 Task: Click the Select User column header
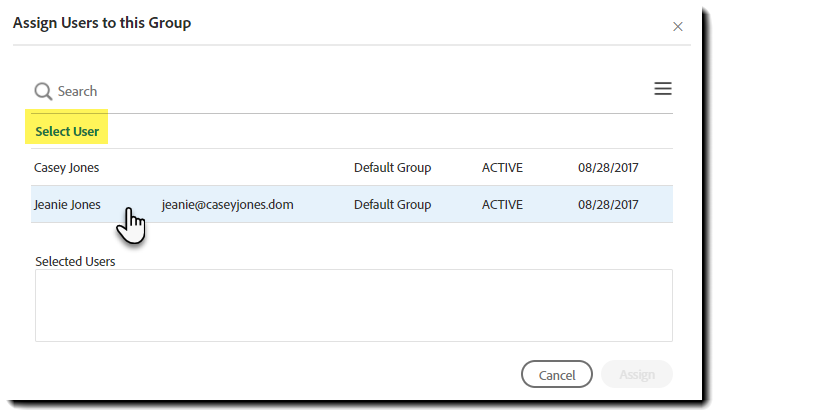pyautogui.click(x=67, y=131)
